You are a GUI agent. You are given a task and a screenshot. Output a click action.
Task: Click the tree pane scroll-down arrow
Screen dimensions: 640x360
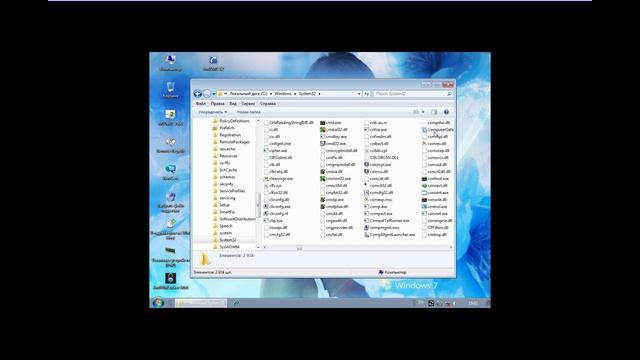click(258, 247)
